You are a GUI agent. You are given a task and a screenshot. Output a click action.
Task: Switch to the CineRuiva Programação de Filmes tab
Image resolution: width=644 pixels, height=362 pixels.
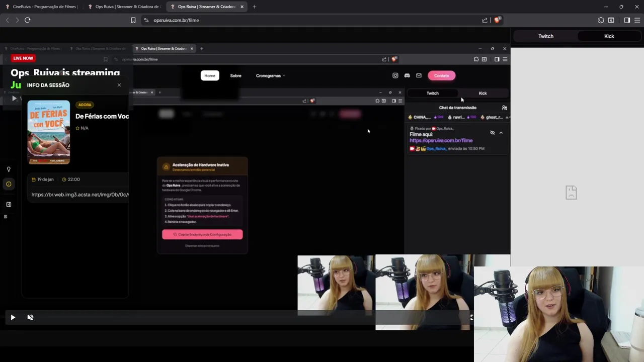tap(41, 7)
